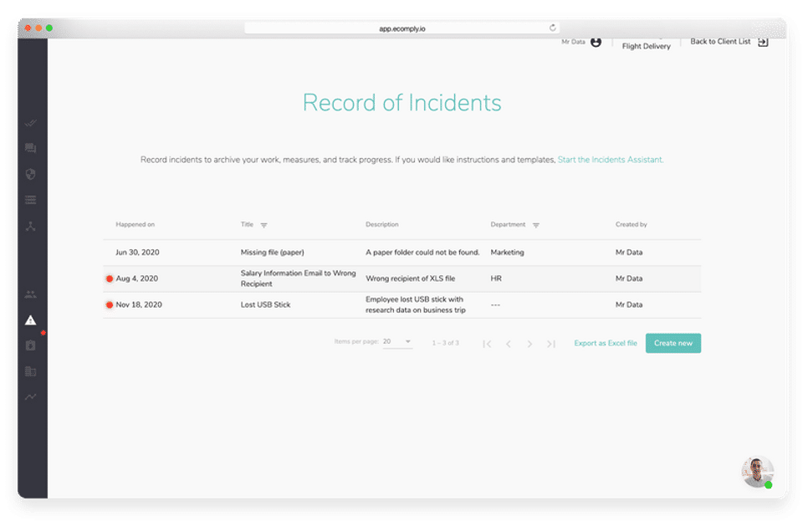Click Salary Information Email to Wrong Recipient title
Image resolution: width=803 pixels, height=532 pixels.
click(298, 279)
